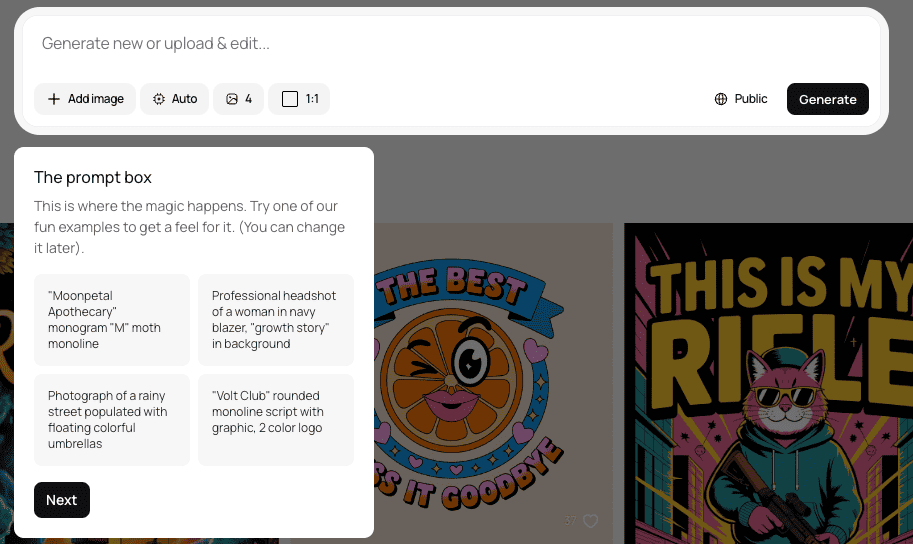Click the square aspect ratio icon
913x544 pixels.
[290, 99]
